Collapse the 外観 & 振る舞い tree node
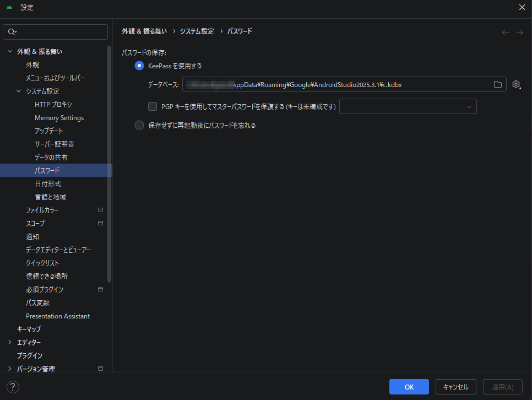This screenshot has height=400, width=532. [9, 52]
